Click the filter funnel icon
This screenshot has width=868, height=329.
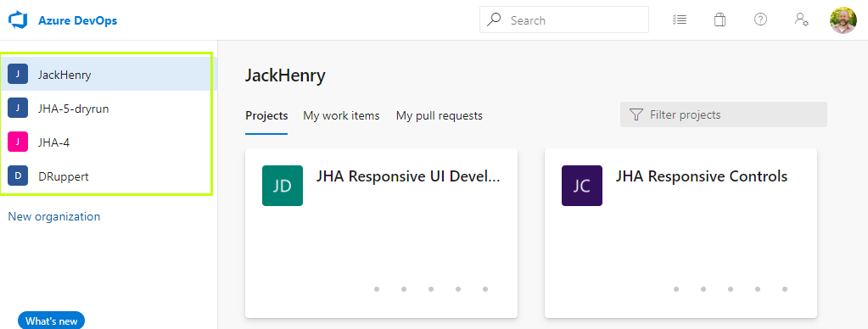point(636,115)
